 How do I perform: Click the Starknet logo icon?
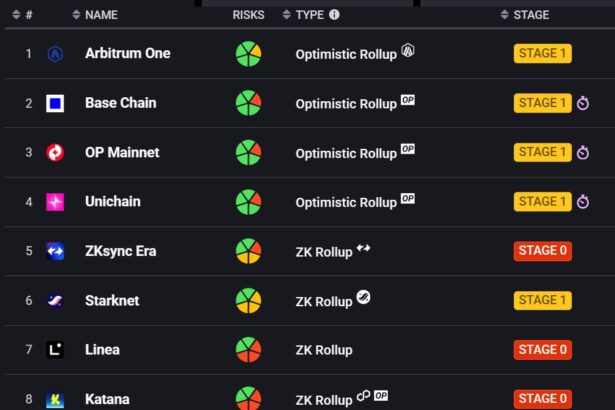pos(55,301)
